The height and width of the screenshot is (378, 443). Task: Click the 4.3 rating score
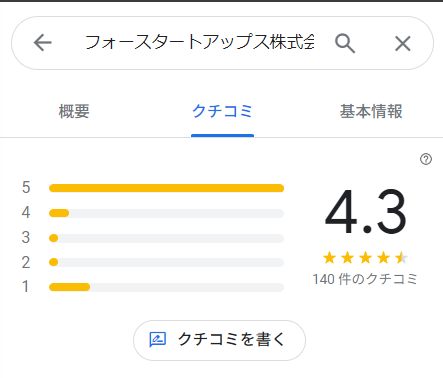pyautogui.click(x=365, y=212)
